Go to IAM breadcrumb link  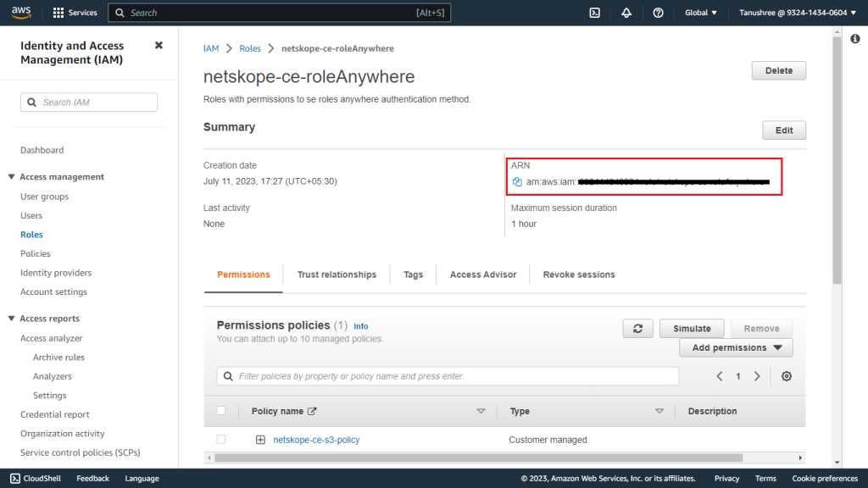[x=211, y=48]
